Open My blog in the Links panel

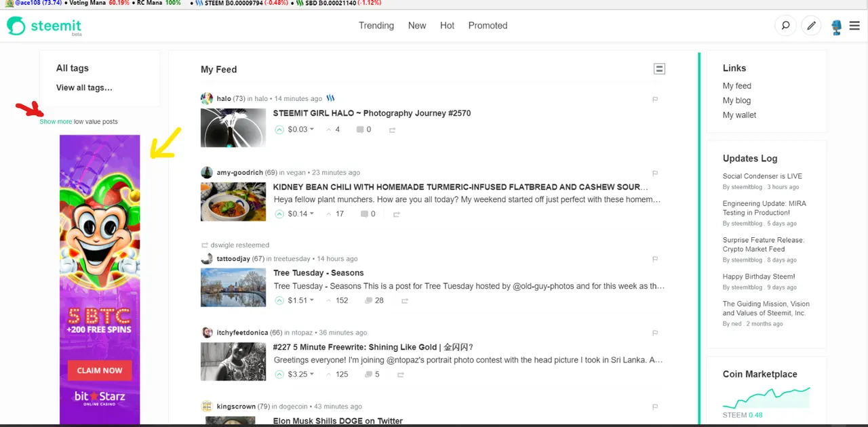click(737, 100)
